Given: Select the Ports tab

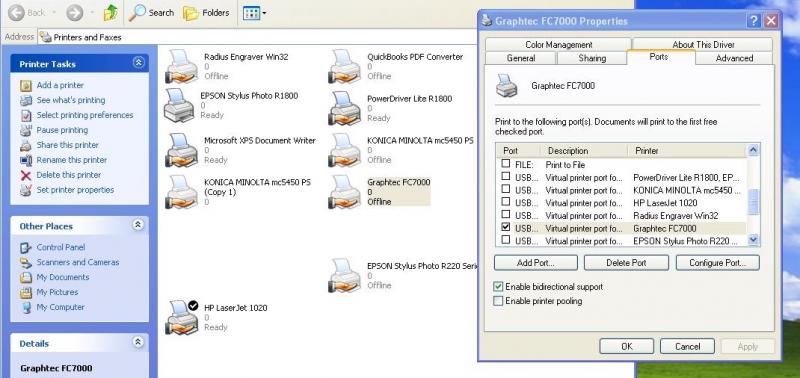Looking at the screenshot, I should point(661,57).
